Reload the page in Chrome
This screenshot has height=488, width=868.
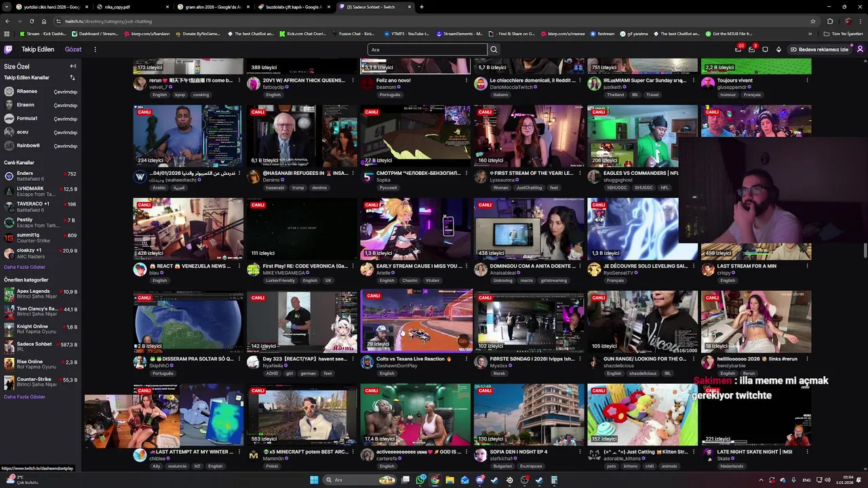click(x=31, y=21)
